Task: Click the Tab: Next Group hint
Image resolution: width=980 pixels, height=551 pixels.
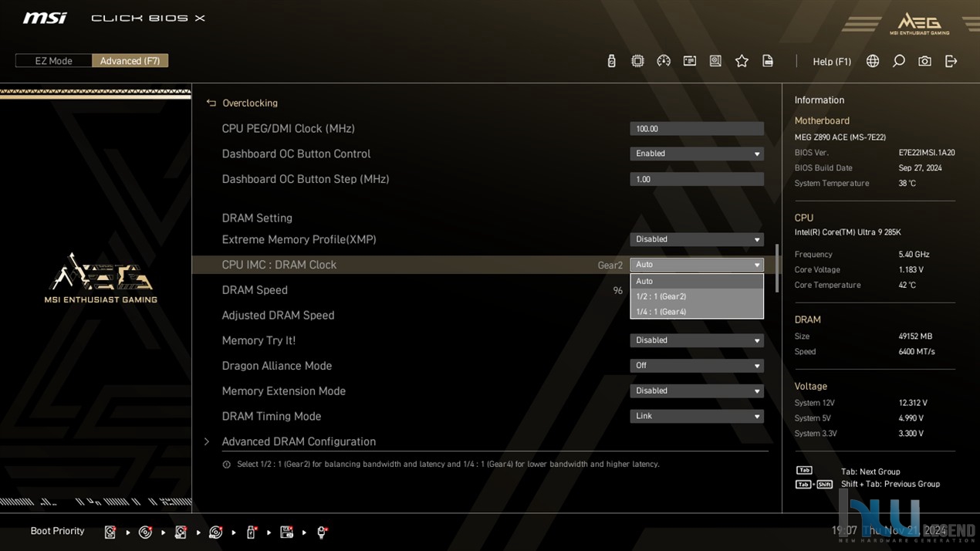Action: coord(870,472)
